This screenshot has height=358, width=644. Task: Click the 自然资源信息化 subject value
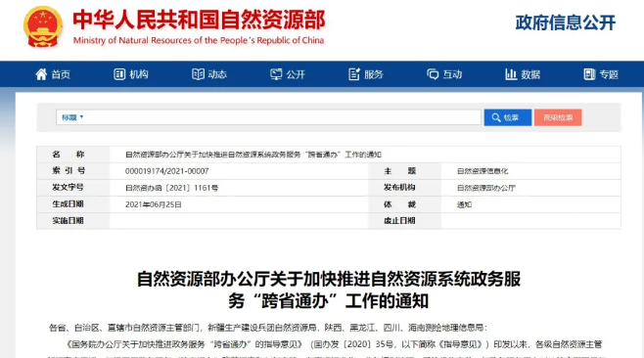coord(483,171)
